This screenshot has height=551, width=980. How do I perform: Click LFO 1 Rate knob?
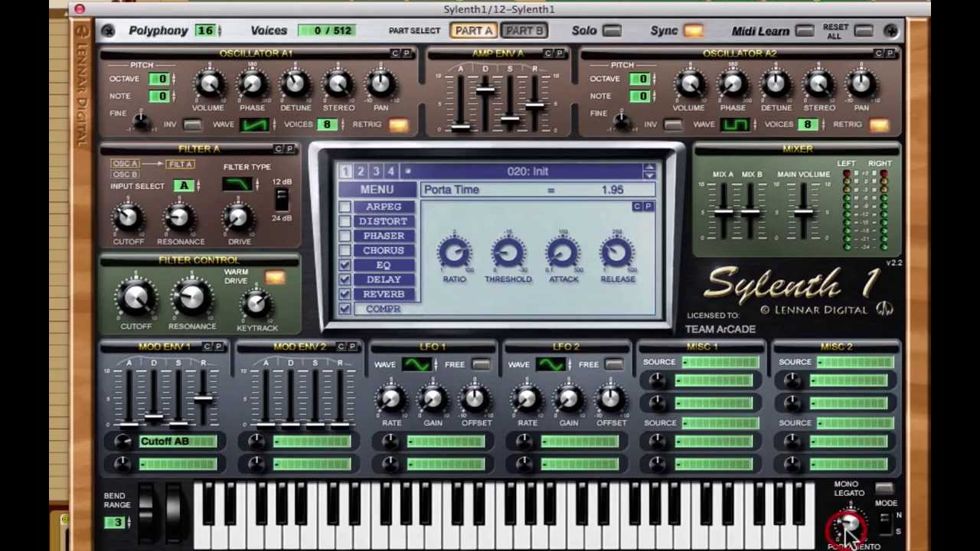(x=391, y=399)
